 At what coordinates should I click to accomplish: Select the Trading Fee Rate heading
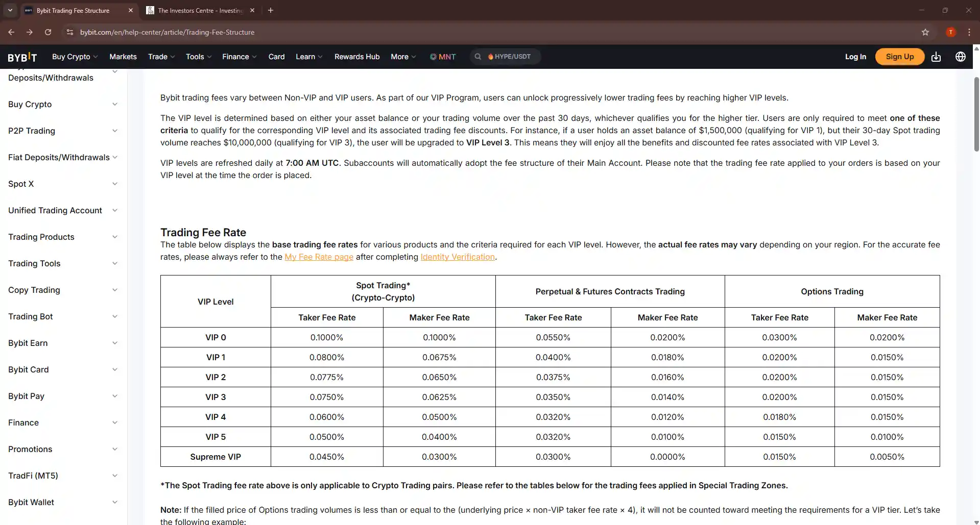coord(203,232)
